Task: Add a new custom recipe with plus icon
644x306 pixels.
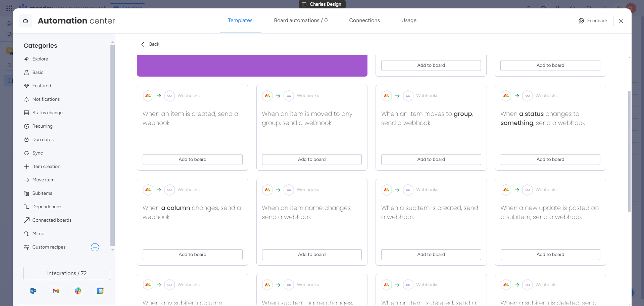Action: [95, 247]
